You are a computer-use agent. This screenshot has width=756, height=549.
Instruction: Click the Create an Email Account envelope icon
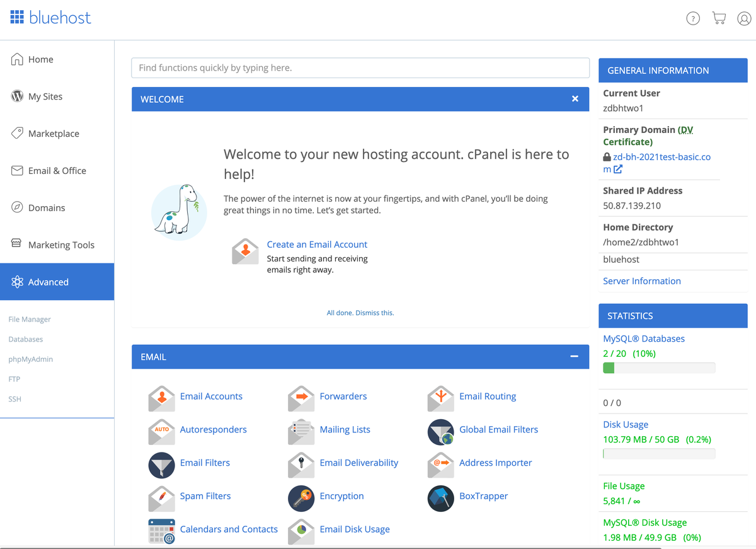pyautogui.click(x=246, y=251)
